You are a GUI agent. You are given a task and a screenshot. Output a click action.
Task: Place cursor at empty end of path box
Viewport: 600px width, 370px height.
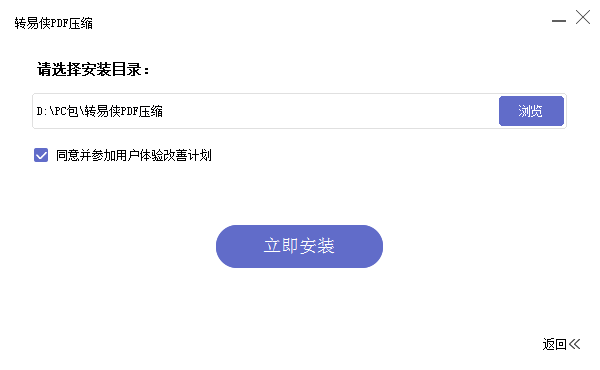pos(329,111)
